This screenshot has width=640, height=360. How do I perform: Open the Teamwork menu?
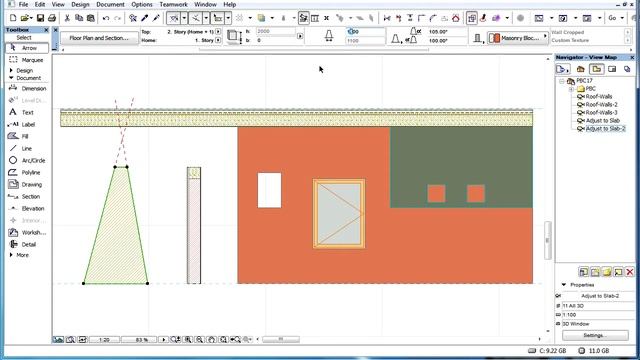pos(173,4)
